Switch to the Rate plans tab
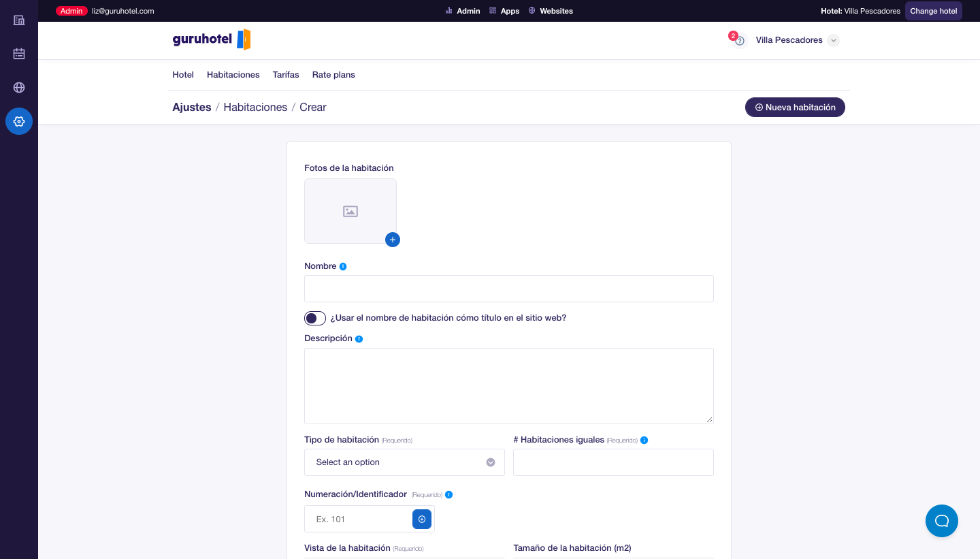The height and width of the screenshot is (559, 980). 333,75
